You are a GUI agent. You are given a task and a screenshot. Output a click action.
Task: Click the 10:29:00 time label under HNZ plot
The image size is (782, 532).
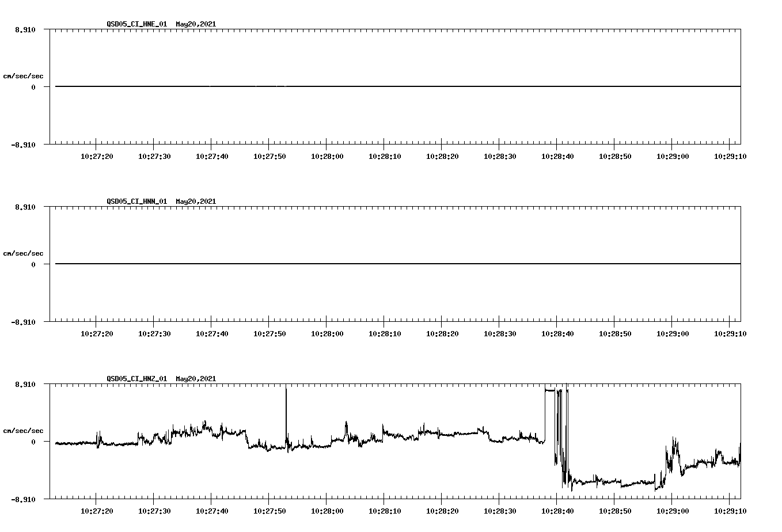tap(673, 511)
